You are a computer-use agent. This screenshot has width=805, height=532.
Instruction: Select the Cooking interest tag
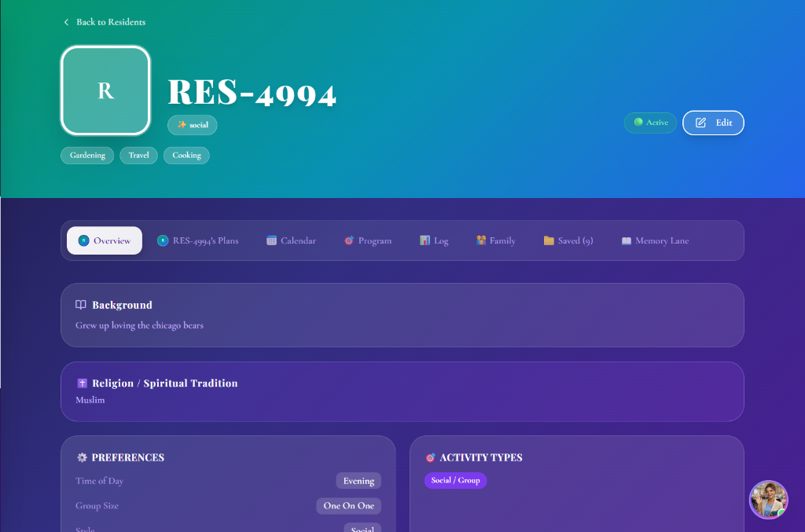tap(186, 156)
